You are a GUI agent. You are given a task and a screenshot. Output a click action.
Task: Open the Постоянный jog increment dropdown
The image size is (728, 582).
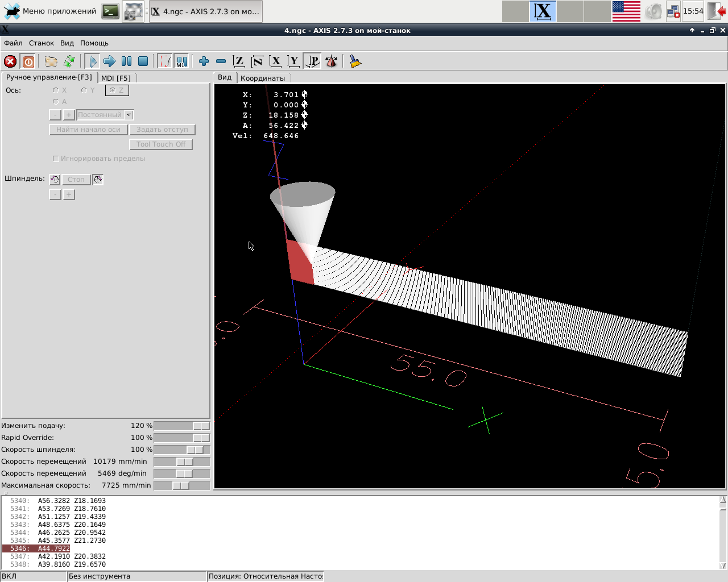pos(129,115)
